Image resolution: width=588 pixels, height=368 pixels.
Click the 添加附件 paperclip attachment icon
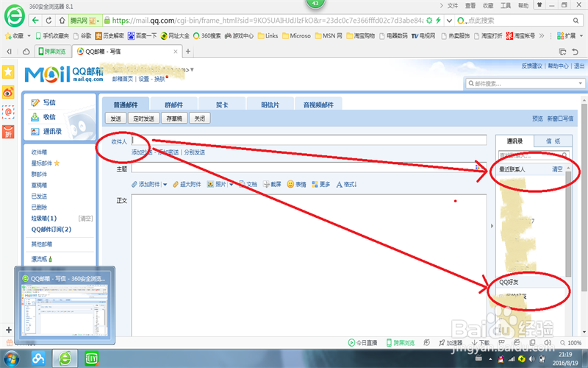(135, 185)
